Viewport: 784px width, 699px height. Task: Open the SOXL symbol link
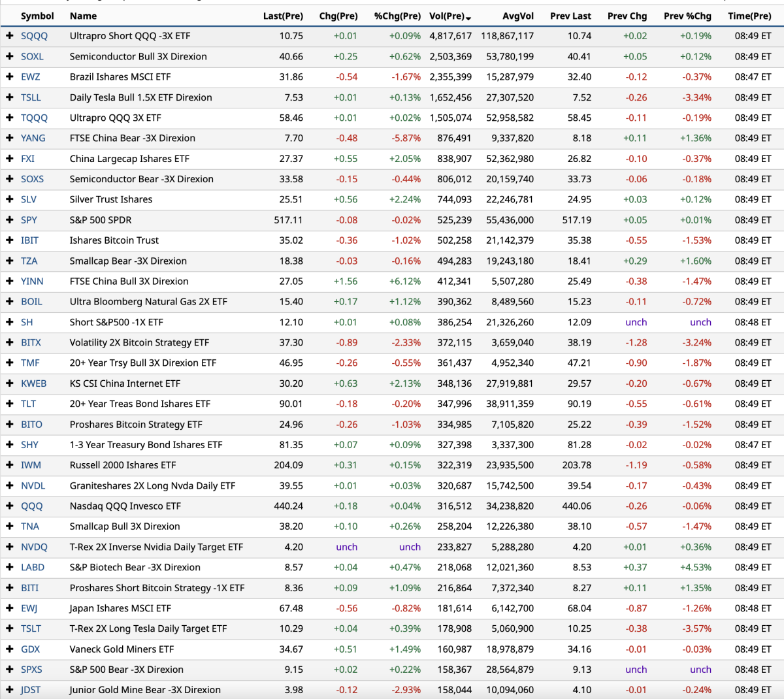pos(32,57)
